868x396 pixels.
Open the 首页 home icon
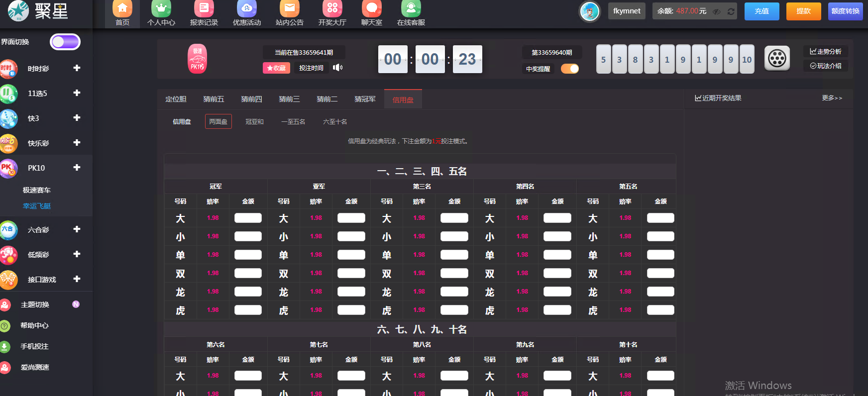click(122, 9)
